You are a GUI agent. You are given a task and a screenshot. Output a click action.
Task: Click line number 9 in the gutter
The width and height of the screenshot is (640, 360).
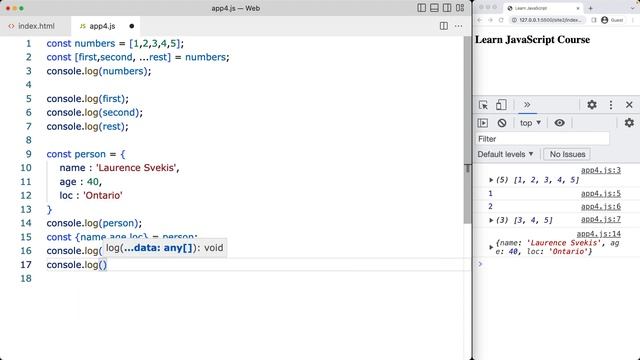pyautogui.click(x=28, y=154)
